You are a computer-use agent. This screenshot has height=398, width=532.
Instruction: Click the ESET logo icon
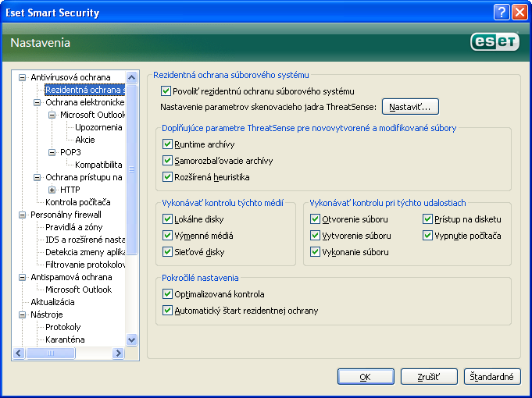click(495, 41)
